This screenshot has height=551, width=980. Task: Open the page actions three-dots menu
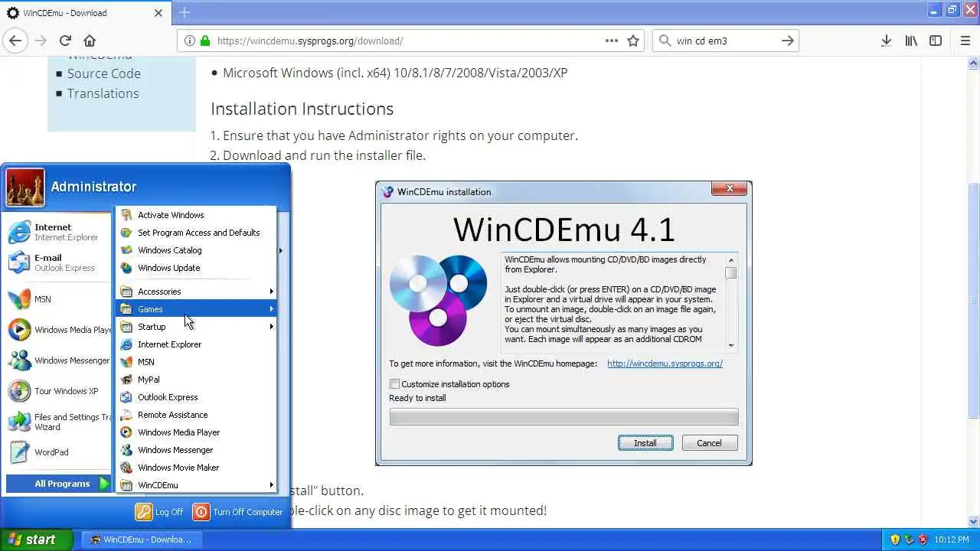click(611, 41)
